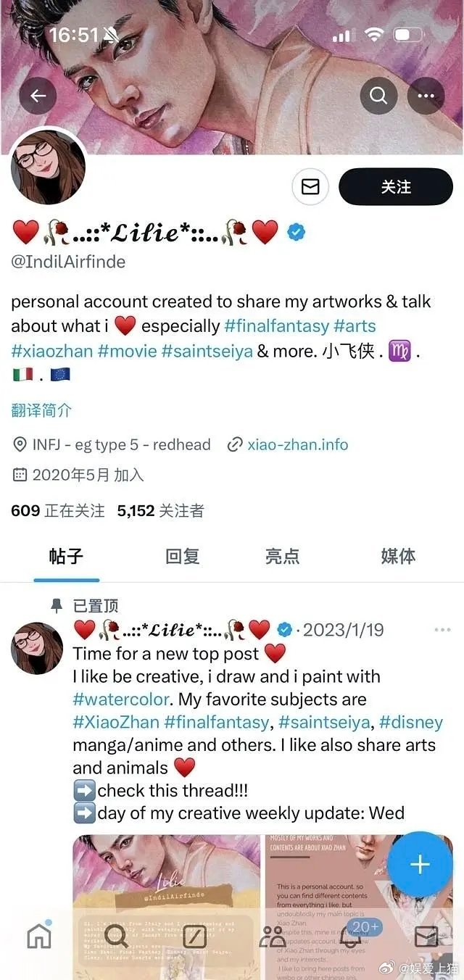Open the 媒体 tab
This screenshot has width=464, height=980.
398,557
